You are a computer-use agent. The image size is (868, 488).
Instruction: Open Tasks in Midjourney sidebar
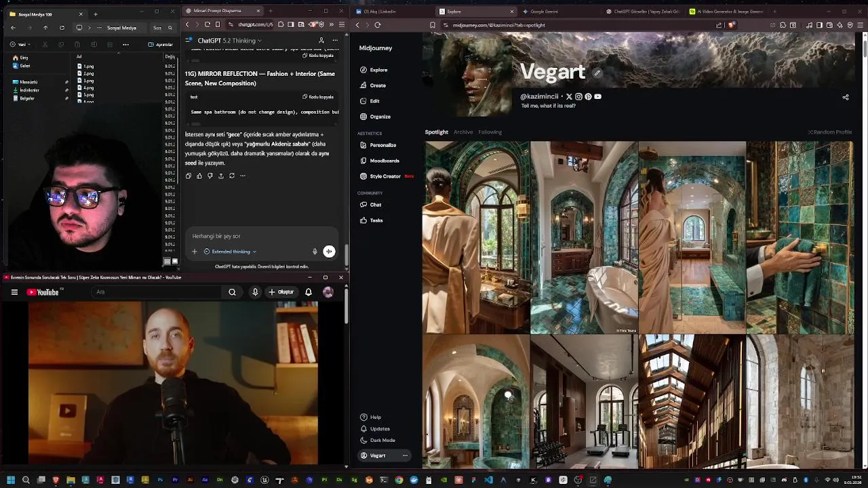[372, 220]
